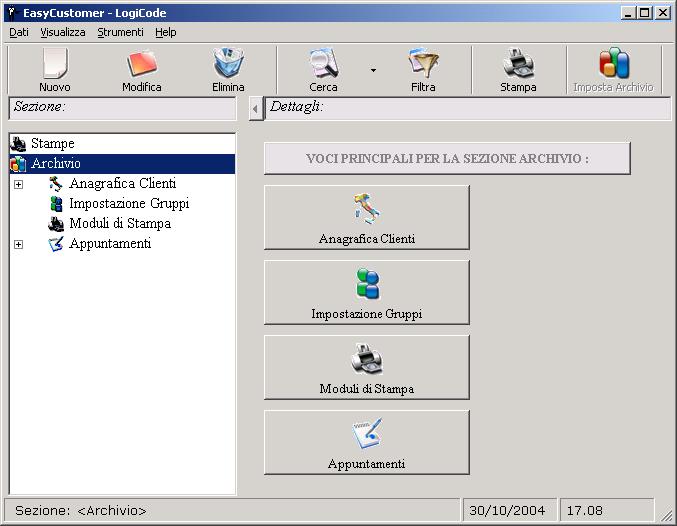Expand the Anagrafica Clienti tree node
The image size is (677, 526).
coord(18,184)
